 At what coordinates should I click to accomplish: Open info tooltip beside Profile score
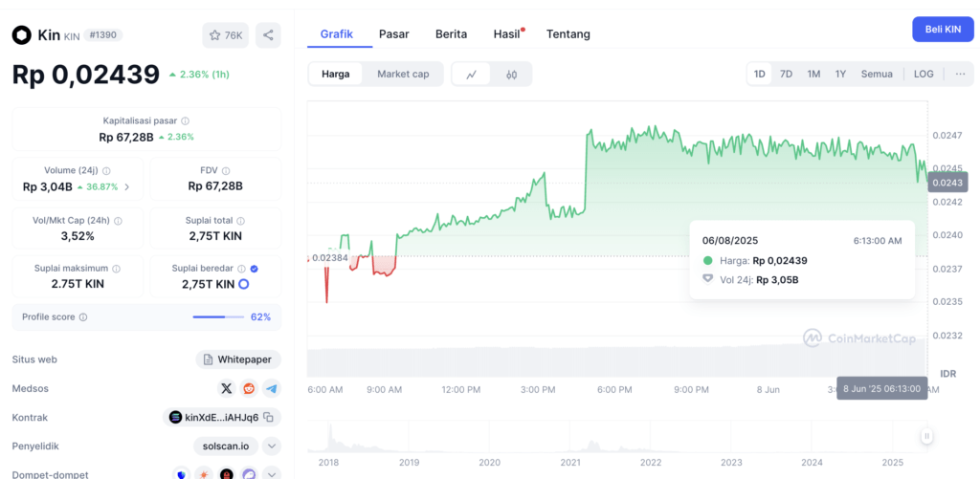[x=83, y=317]
